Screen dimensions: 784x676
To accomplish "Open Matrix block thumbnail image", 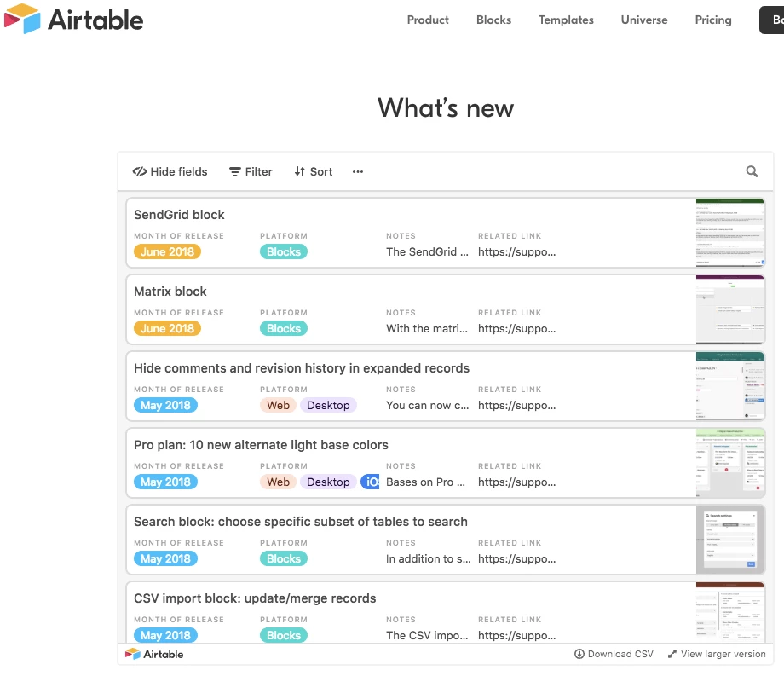I will pyautogui.click(x=730, y=309).
